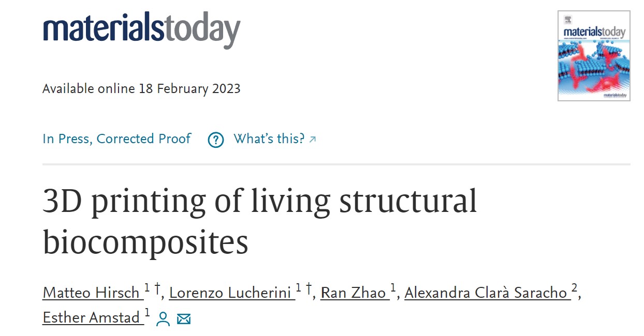
Task: Open the In Press, Corrected Proof link
Action: [117, 139]
